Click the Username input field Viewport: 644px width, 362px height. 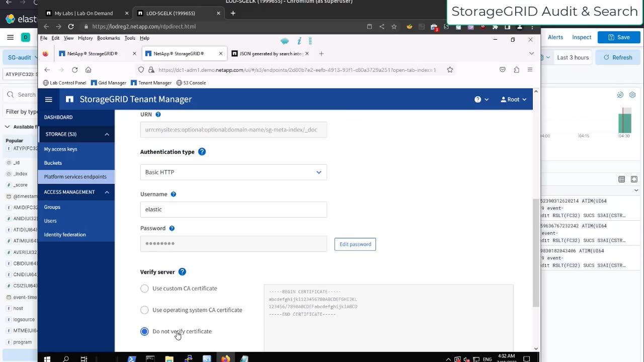tap(233, 210)
